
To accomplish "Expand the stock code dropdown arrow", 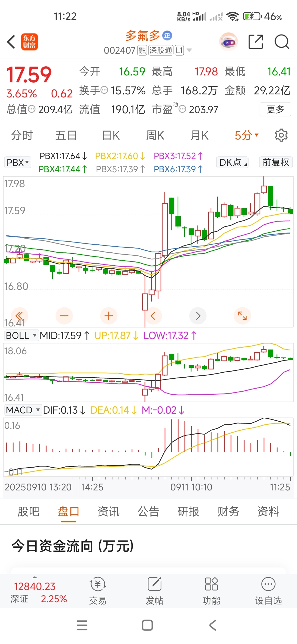I will (189, 50).
